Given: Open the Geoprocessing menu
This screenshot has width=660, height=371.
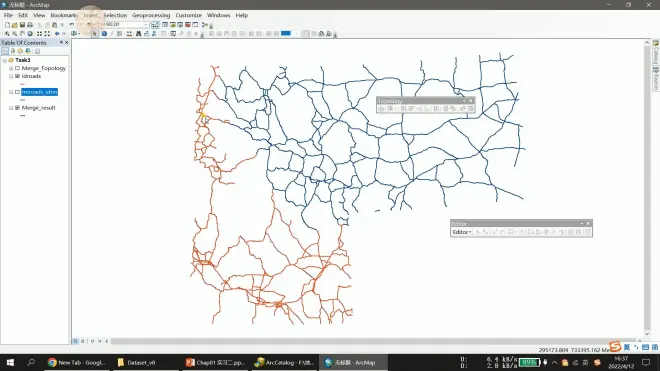Looking at the screenshot, I should pyautogui.click(x=151, y=15).
